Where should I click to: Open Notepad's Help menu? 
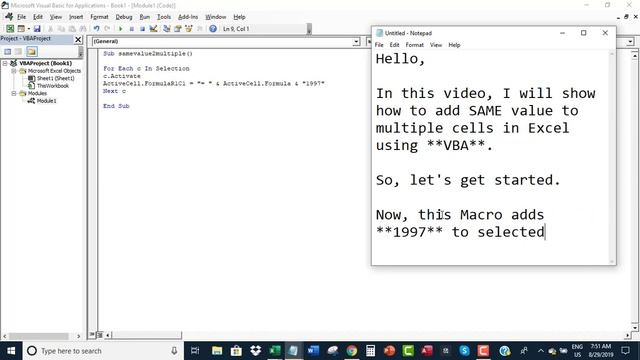[x=454, y=45]
